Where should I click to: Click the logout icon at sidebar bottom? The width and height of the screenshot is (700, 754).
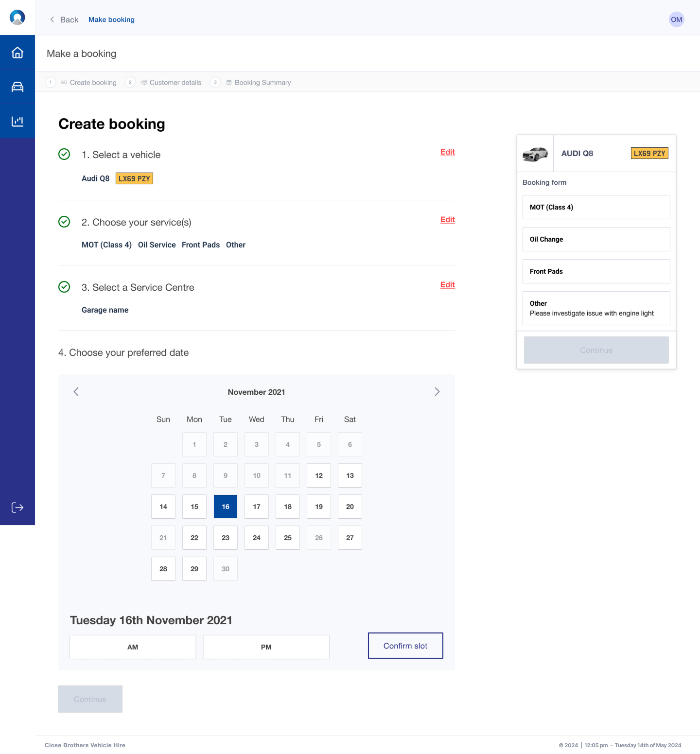17,508
